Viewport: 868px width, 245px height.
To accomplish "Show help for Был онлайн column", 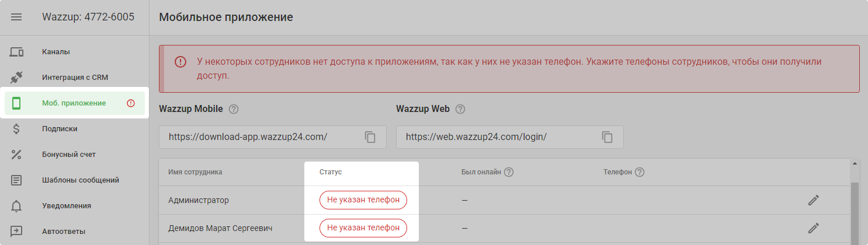I will (x=509, y=172).
